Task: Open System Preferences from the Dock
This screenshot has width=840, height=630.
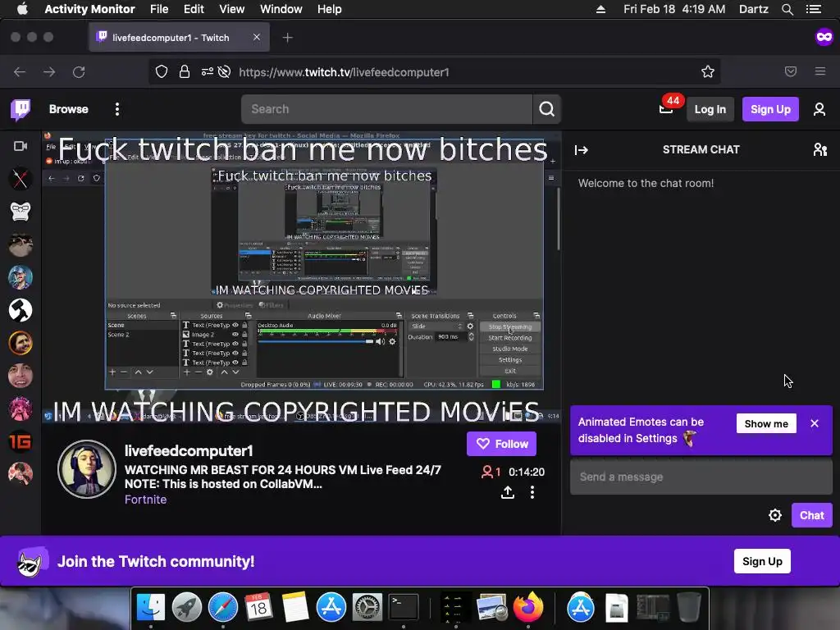Action: (x=367, y=607)
